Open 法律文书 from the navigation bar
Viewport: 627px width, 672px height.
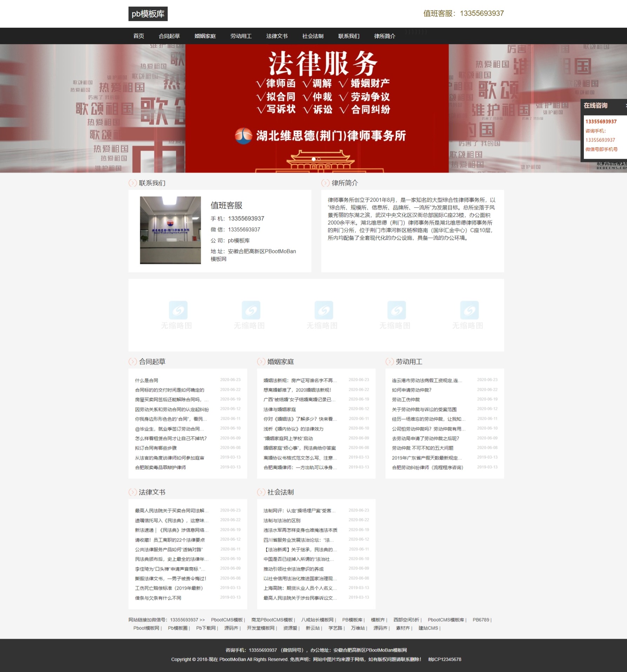tap(277, 36)
